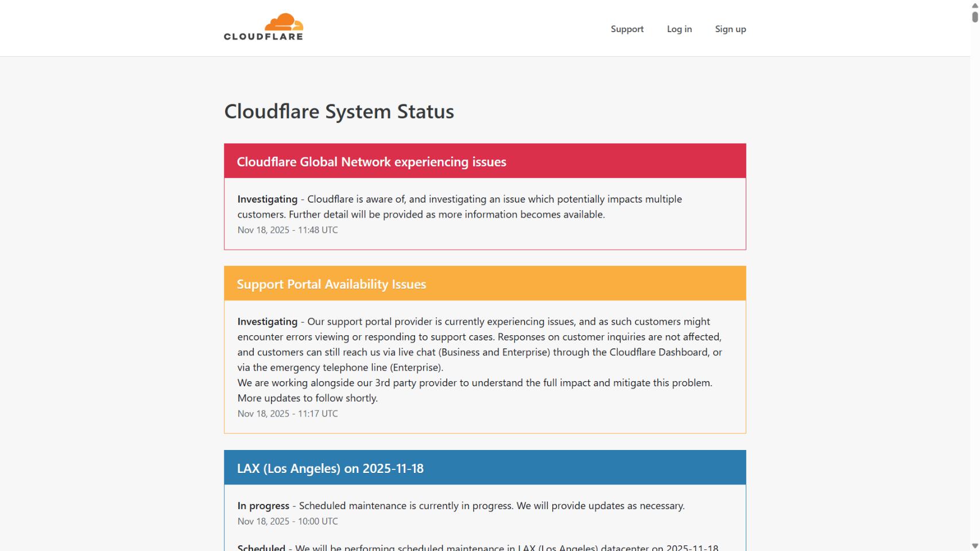The image size is (980, 551).
Task: Open the LAX (Los Angeles) maintenance entry
Action: [330, 468]
